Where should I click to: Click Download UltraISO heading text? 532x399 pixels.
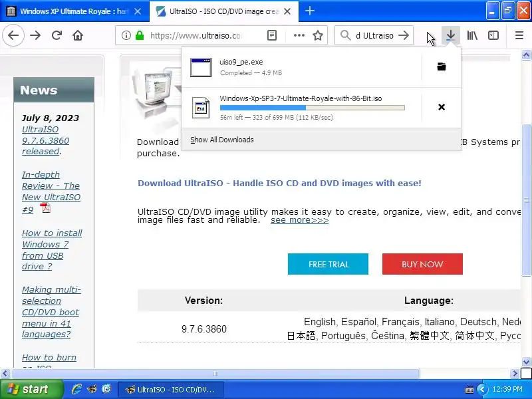coord(279,184)
